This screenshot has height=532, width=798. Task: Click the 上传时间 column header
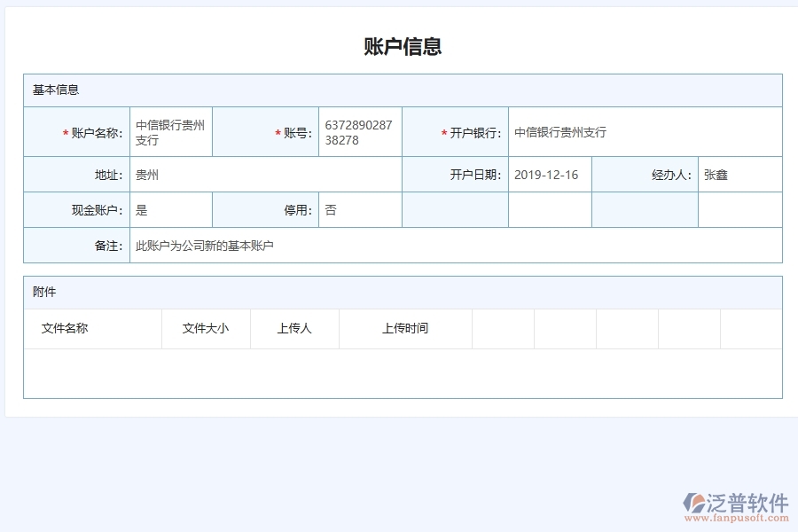405,328
